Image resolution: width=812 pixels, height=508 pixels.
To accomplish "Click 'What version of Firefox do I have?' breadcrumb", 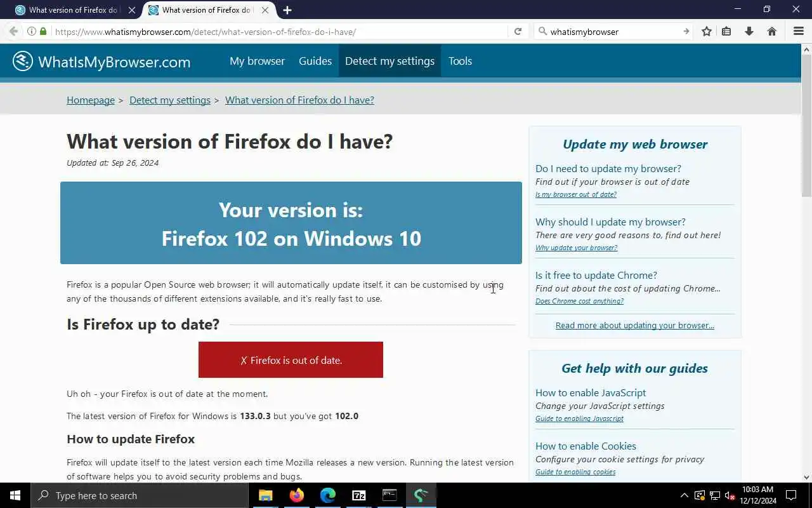I will (x=299, y=100).
